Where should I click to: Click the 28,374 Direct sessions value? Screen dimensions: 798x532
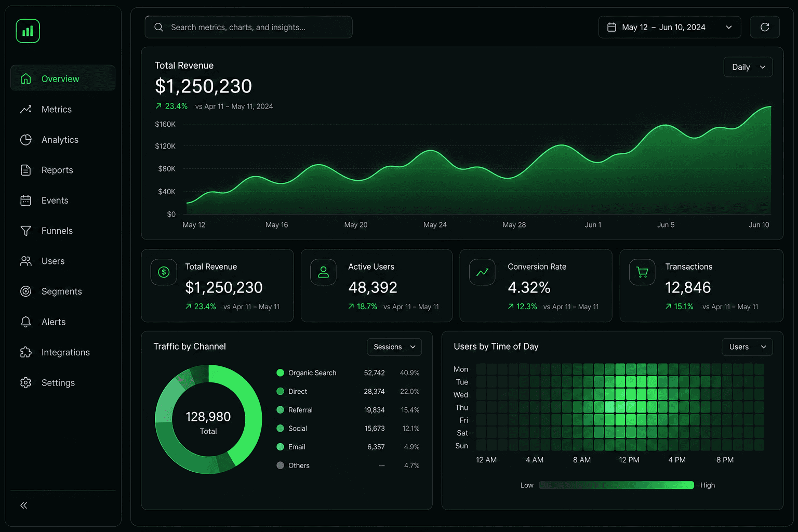click(x=374, y=391)
